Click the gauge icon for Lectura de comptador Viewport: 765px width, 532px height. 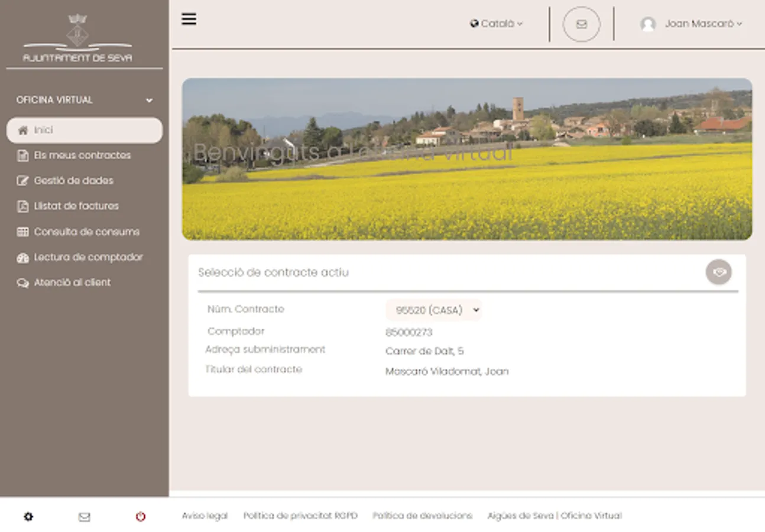22,257
